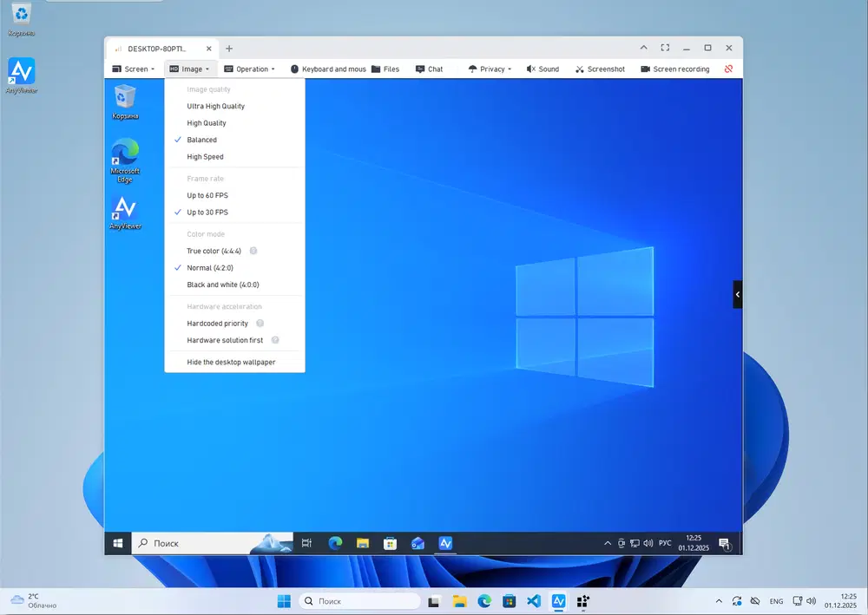Open the Files transfer tool
Image resolution: width=868 pixels, height=615 pixels.
click(385, 69)
